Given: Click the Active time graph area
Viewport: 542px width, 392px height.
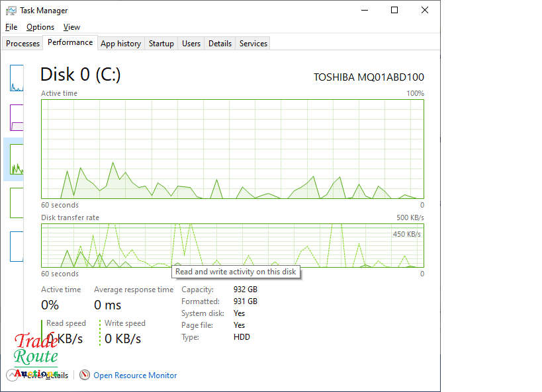Looking at the screenshot, I should [232, 149].
